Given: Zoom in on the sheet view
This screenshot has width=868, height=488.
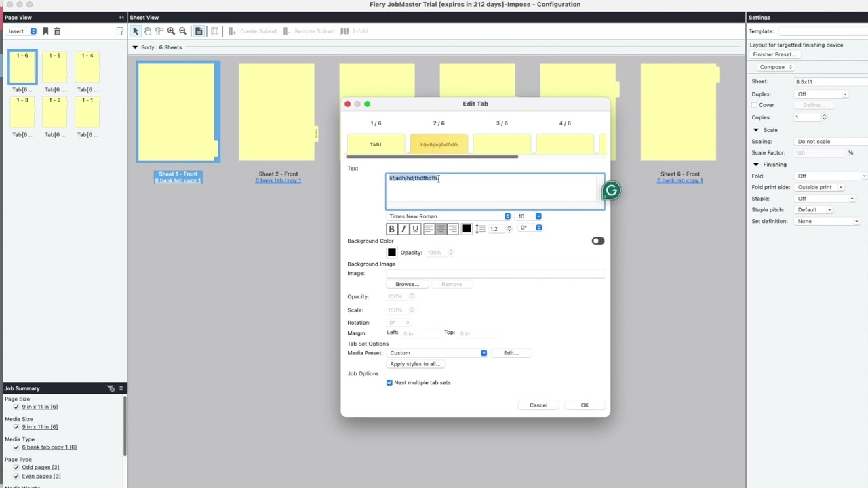Looking at the screenshot, I should [171, 31].
